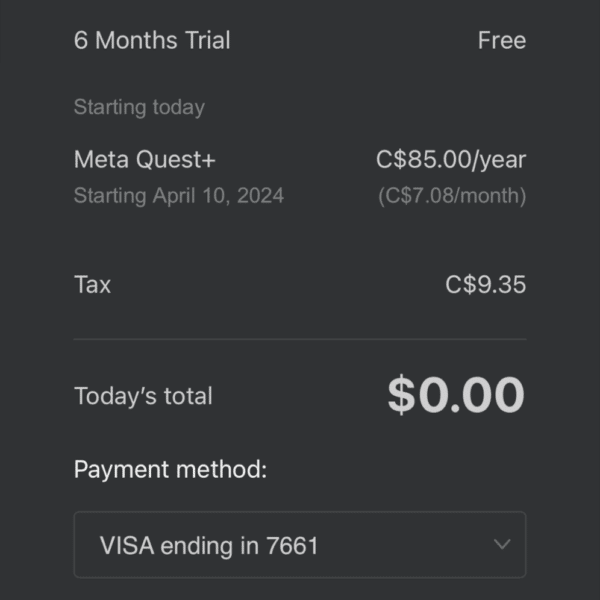The image size is (600, 600).
Task: Click the $0.00 total amount
Action: coord(456,395)
